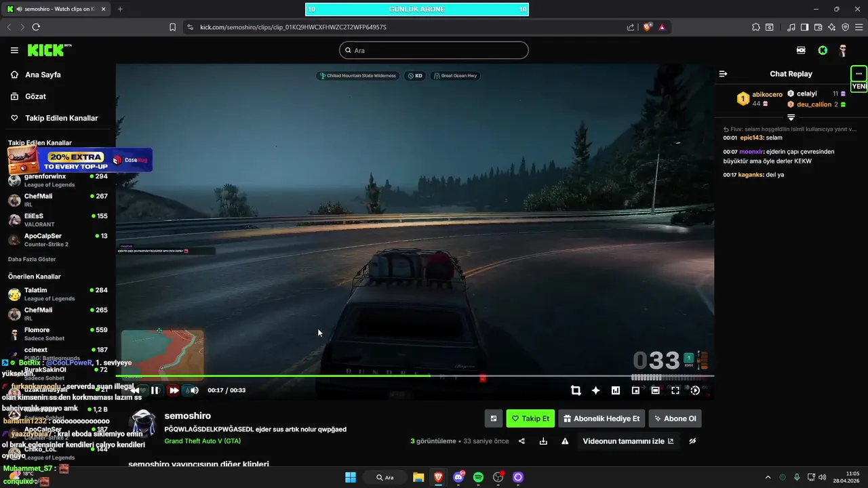
Task: Toggle the hide-chat eye icon
Action: pos(692,441)
